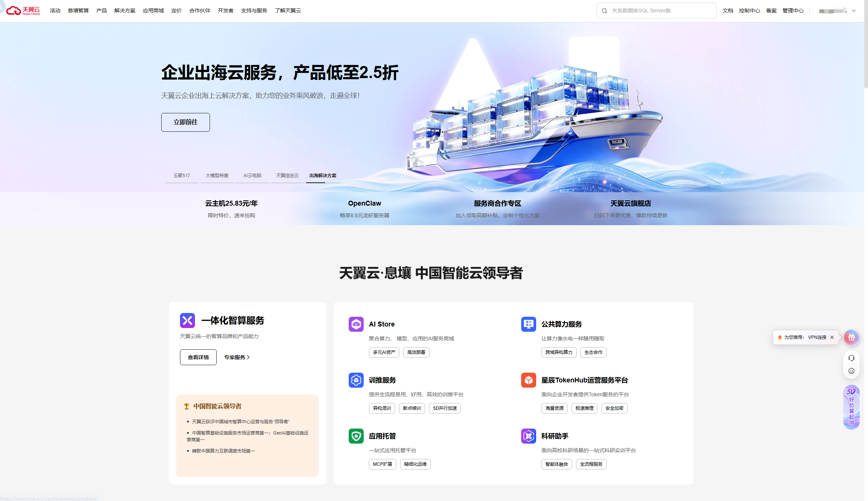Click the 断点续训 tag
This screenshot has height=501, width=868.
point(412,408)
